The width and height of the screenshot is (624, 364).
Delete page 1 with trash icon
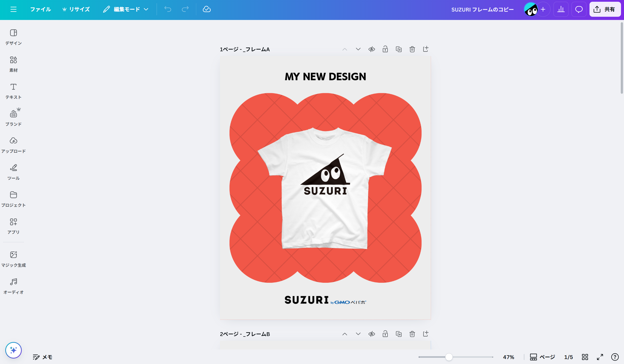coord(412,49)
